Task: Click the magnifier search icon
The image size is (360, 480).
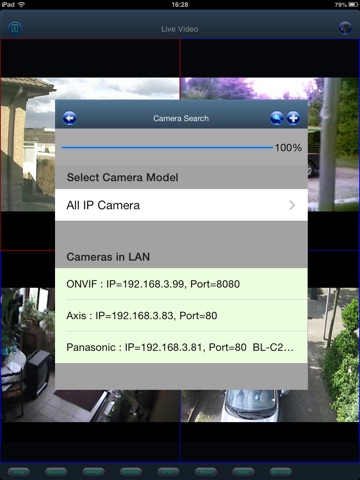Action: [x=277, y=118]
